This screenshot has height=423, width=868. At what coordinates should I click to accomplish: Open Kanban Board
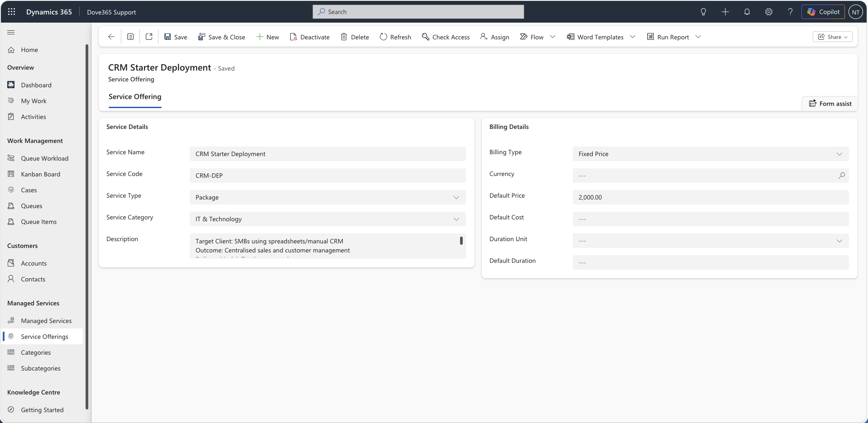pos(42,174)
